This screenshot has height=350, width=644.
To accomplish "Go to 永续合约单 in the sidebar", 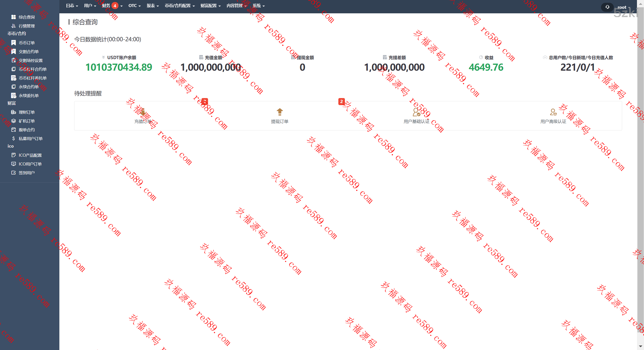I will coord(28,87).
